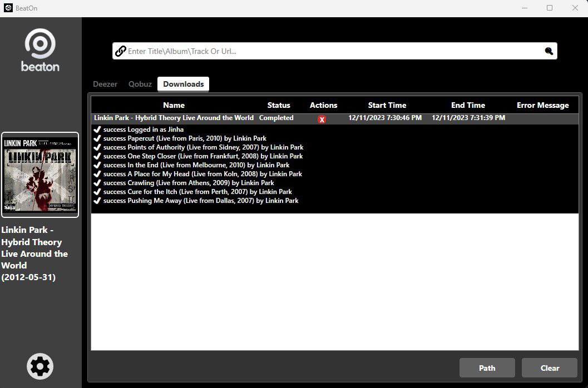Select the Downloads tab
Screen dimensions: 588x388
[x=184, y=84]
